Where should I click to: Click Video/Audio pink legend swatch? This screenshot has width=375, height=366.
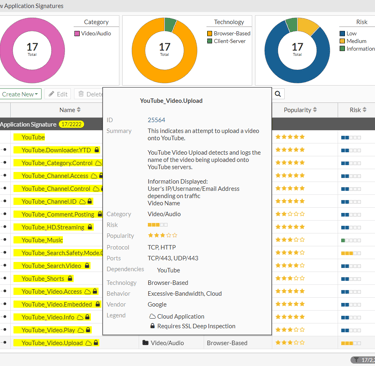point(77,34)
